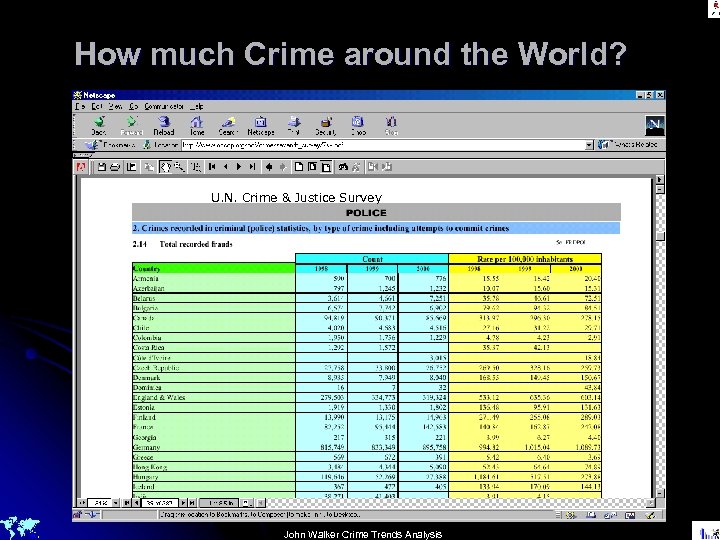Go to previous page in Acrobat toolbar

click(225, 167)
